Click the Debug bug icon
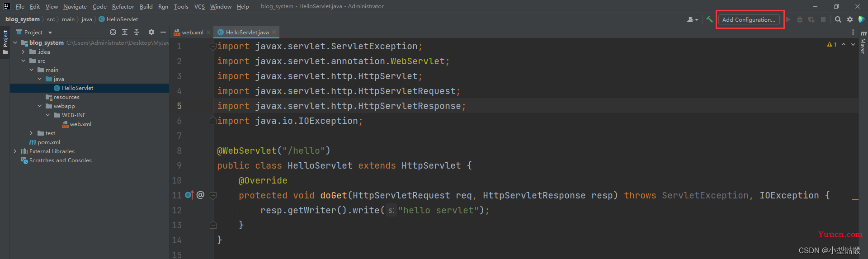This screenshot has width=868, height=259. click(x=800, y=19)
